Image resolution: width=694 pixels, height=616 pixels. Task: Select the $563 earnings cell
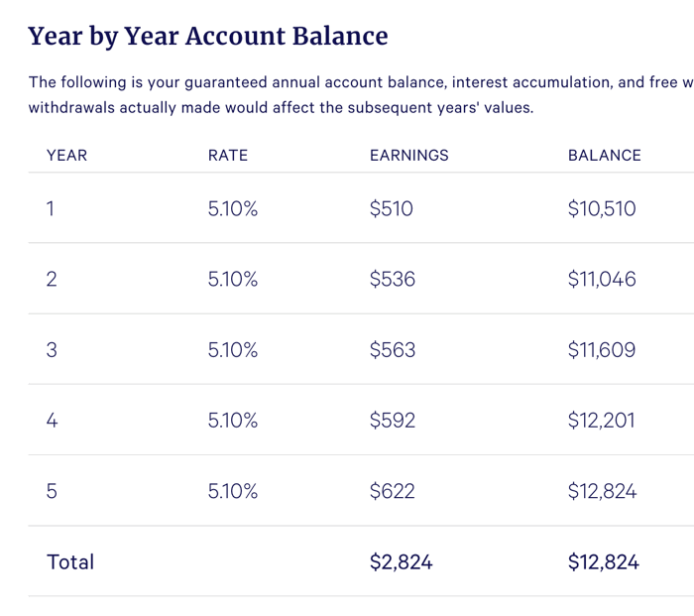[x=393, y=350]
